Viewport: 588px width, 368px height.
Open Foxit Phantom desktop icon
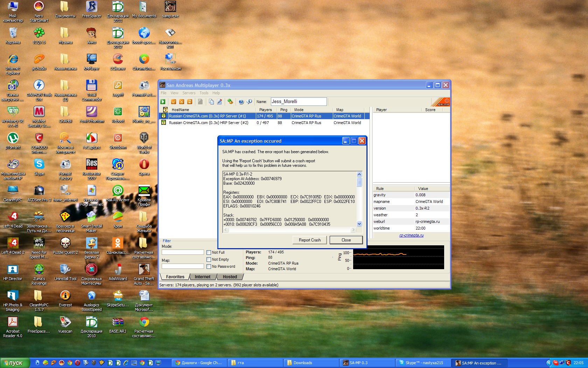[x=91, y=115]
